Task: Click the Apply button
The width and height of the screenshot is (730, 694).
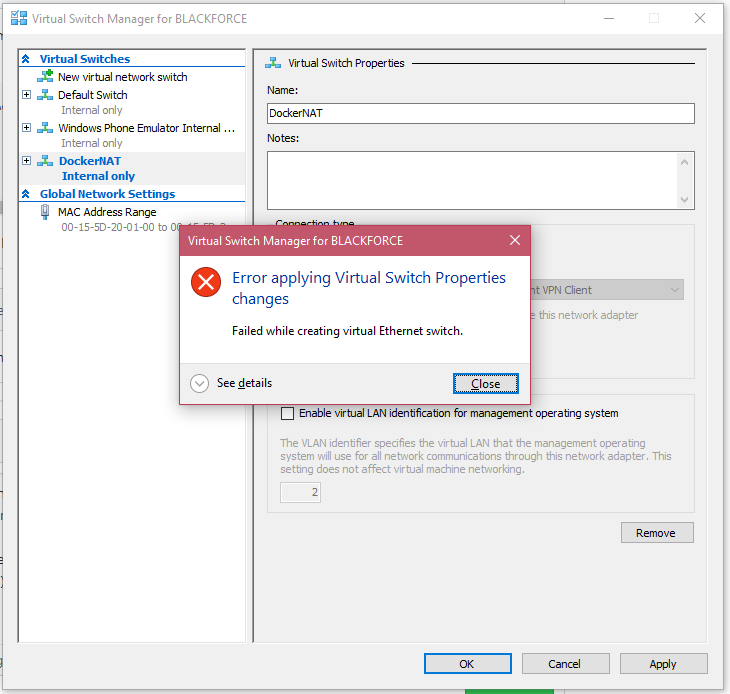Action: click(663, 663)
